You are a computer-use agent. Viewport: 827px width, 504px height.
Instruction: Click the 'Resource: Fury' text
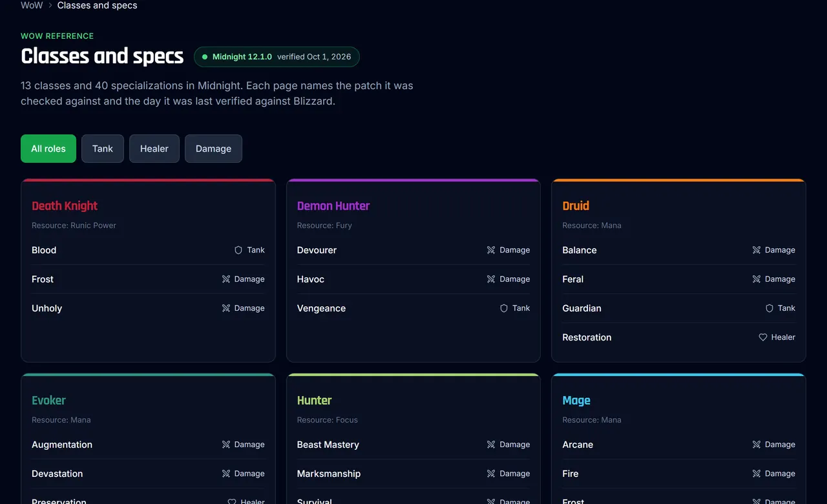tap(324, 226)
